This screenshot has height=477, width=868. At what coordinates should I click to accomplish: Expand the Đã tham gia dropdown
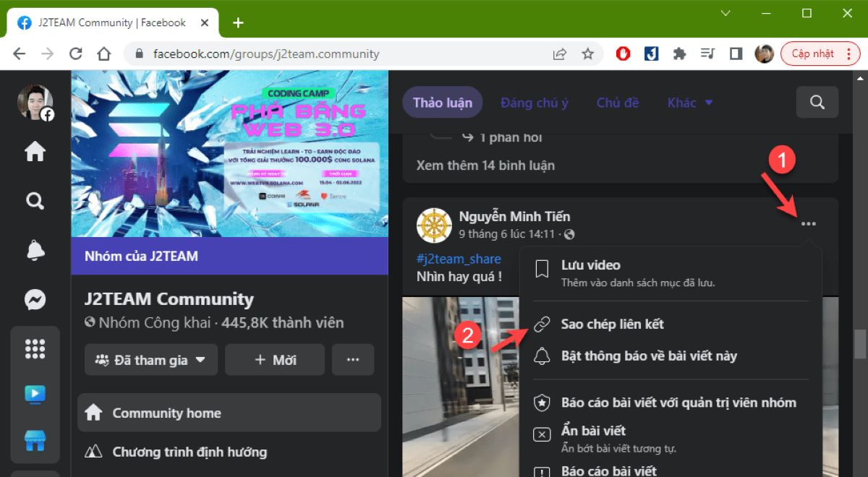coord(151,359)
